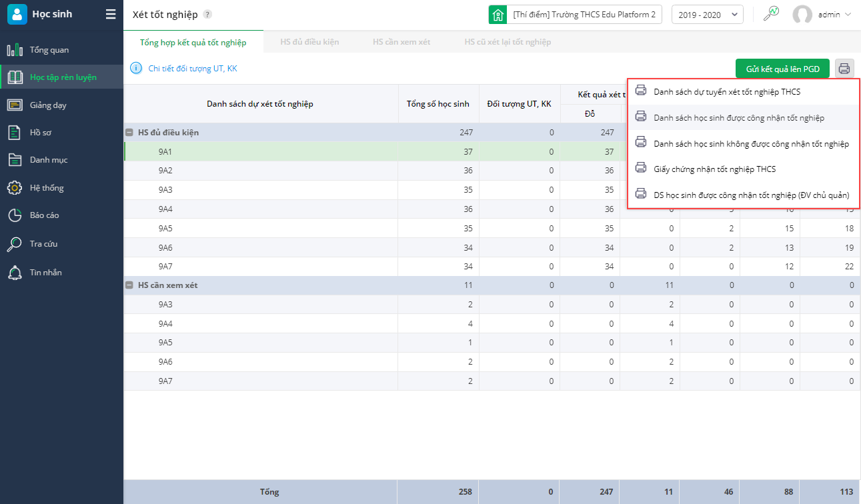Open the Hồ sơ document icon
The image size is (861, 504).
(15, 133)
